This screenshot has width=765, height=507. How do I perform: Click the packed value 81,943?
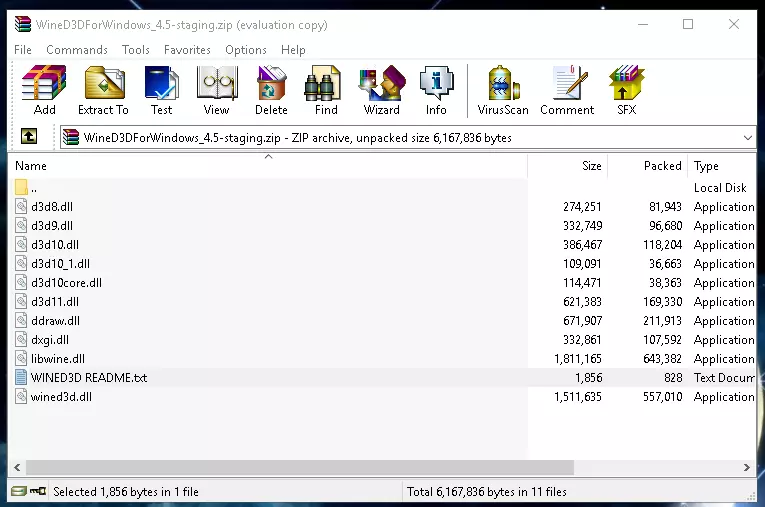point(665,206)
